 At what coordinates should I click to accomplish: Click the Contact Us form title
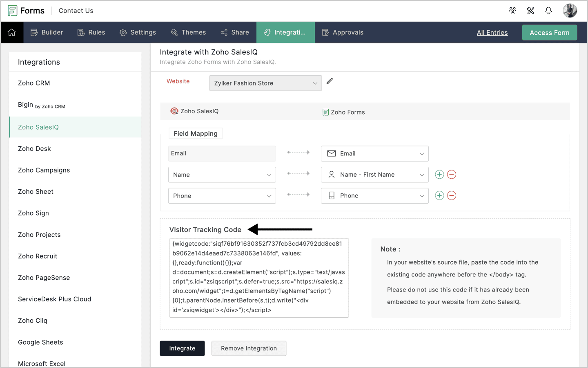(x=76, y=11)
